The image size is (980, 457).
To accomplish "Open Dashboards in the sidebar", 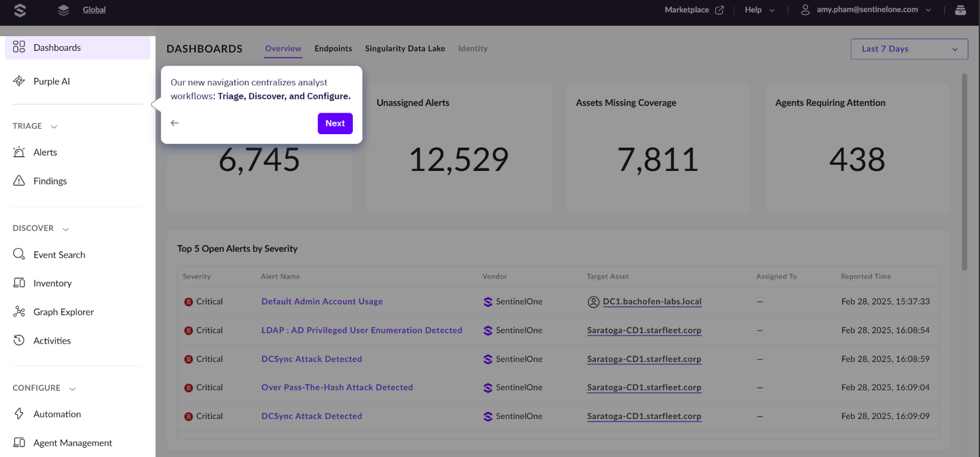I will point(78,48).
